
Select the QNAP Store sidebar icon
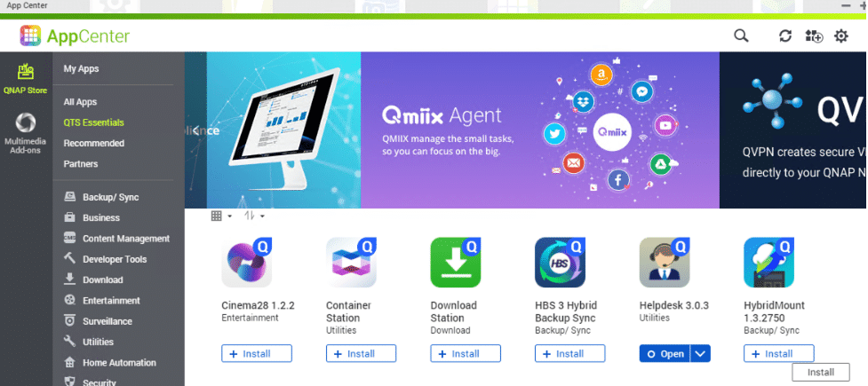point(26,77)
